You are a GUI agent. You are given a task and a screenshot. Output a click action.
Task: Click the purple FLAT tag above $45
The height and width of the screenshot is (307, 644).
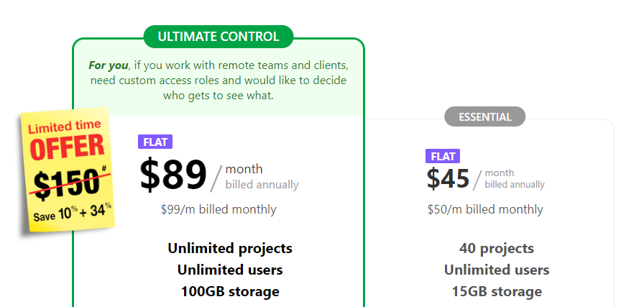[x=443, y=156]
